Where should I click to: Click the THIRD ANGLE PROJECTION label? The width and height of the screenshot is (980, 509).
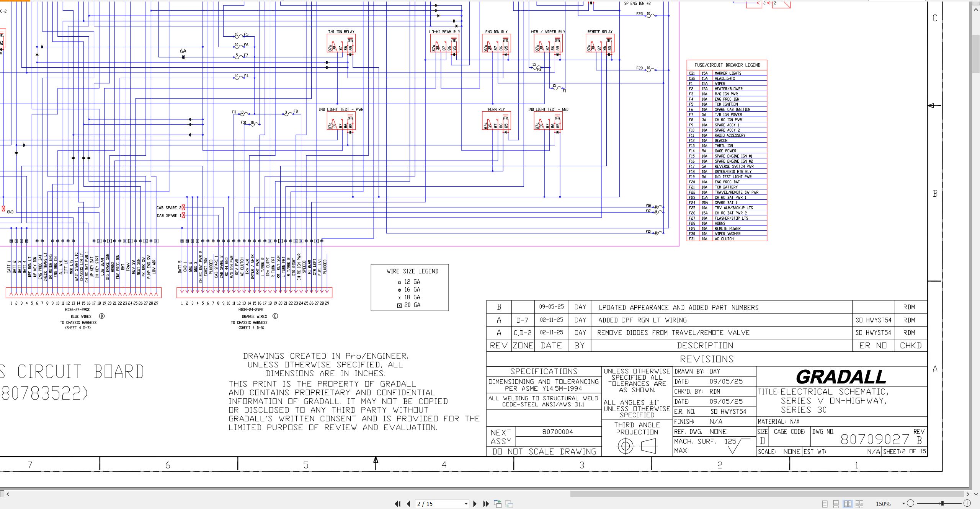click(x=637, y=428)
